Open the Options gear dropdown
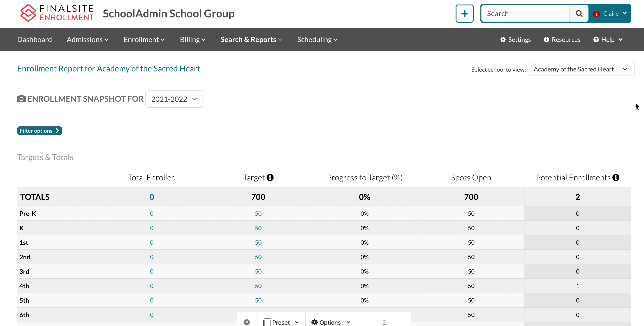Image resolution: width=644 pixels, height=326 pixels. click(331, 322)
